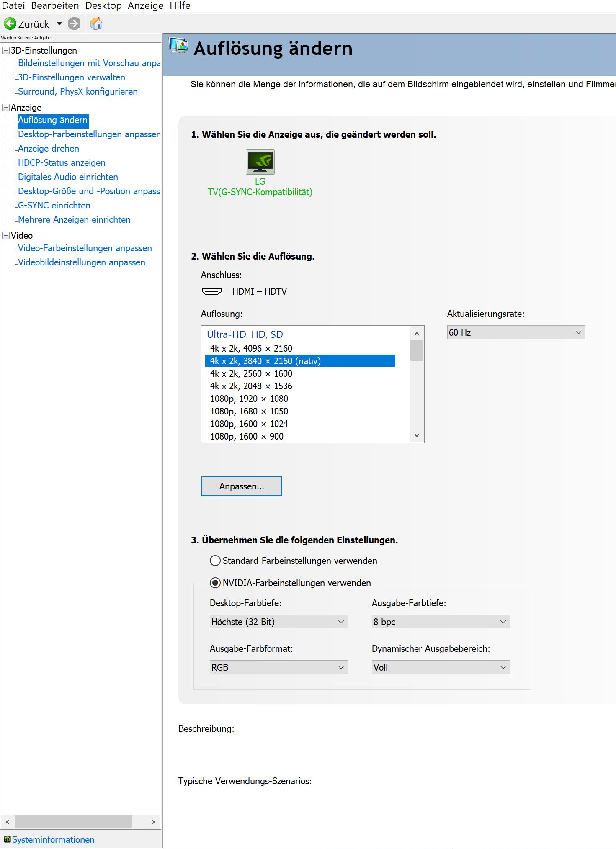Open the home icon in toolbar
Image resolution: width=616 pixels, height=849 pixels.
[96, 23]
